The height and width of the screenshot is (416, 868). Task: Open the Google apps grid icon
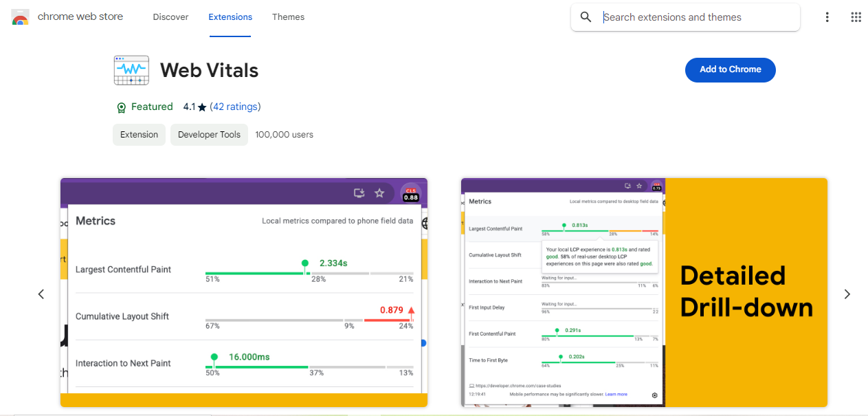(856, 17)
